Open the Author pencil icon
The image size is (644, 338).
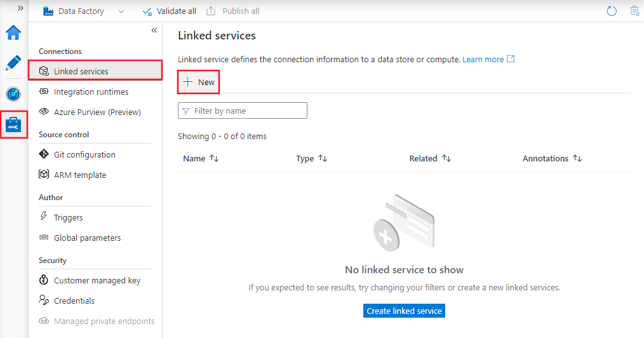click(13, 63)
